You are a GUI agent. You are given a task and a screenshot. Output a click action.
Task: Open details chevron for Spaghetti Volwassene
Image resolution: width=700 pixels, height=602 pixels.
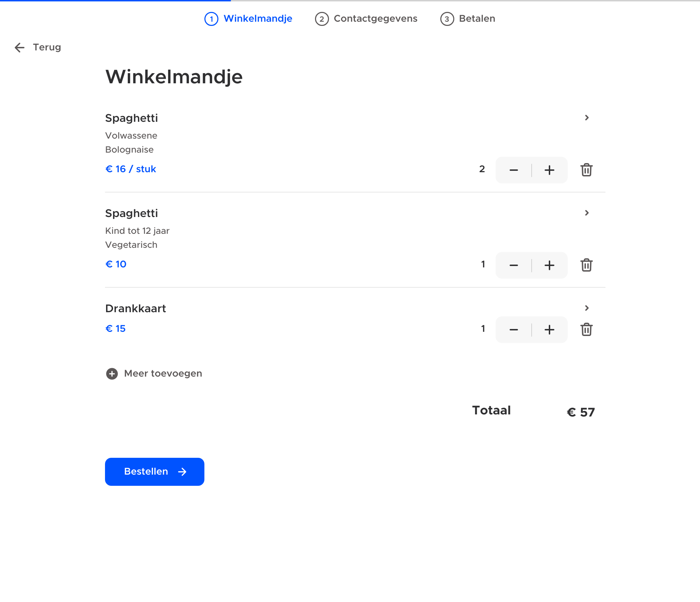(587, 118)
